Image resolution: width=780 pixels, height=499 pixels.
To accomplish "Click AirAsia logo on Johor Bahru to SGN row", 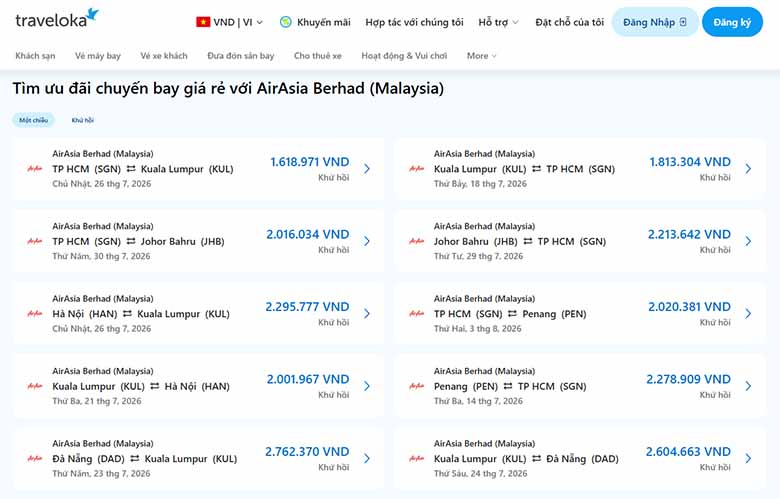I will click(416, 241).
